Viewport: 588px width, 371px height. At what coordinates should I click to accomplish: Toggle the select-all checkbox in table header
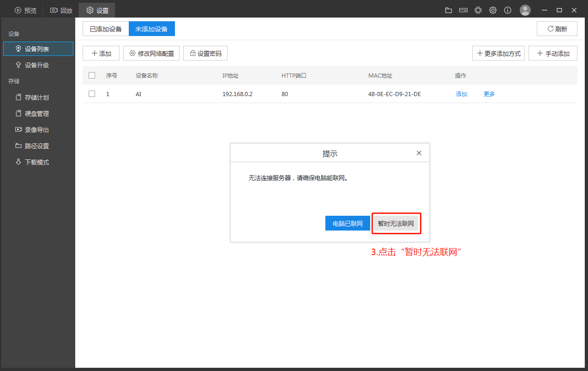[92, 75]
